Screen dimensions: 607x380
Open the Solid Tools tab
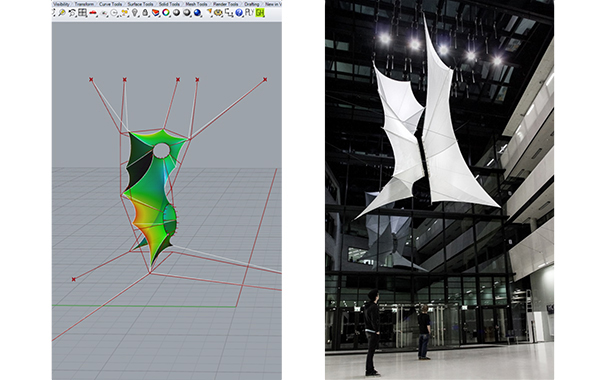click(x=169, y=4)
